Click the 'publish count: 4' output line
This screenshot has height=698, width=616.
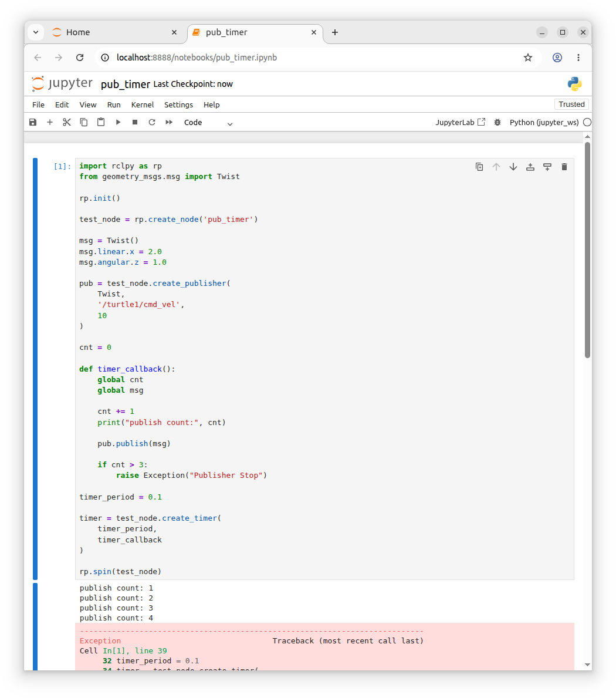coord(116,618)
